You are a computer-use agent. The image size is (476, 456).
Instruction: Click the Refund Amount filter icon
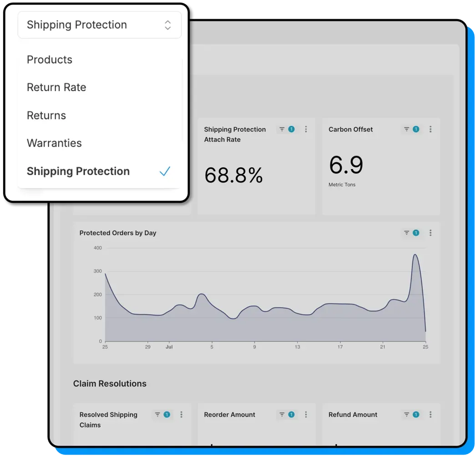[407, 415]
